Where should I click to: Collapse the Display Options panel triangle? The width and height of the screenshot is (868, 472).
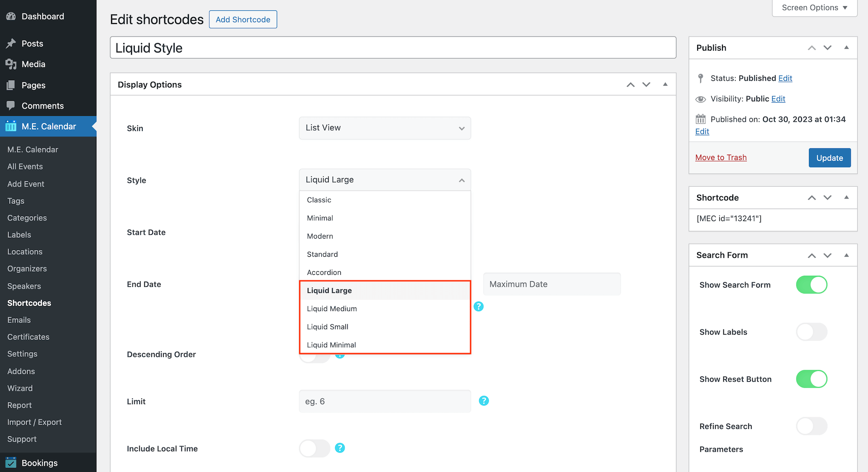(x=665, y=85)
